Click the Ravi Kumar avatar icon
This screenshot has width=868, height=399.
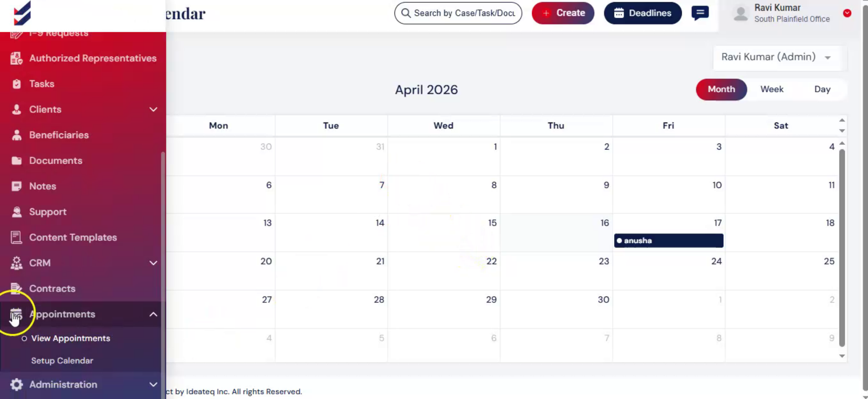tap(741, 13)
